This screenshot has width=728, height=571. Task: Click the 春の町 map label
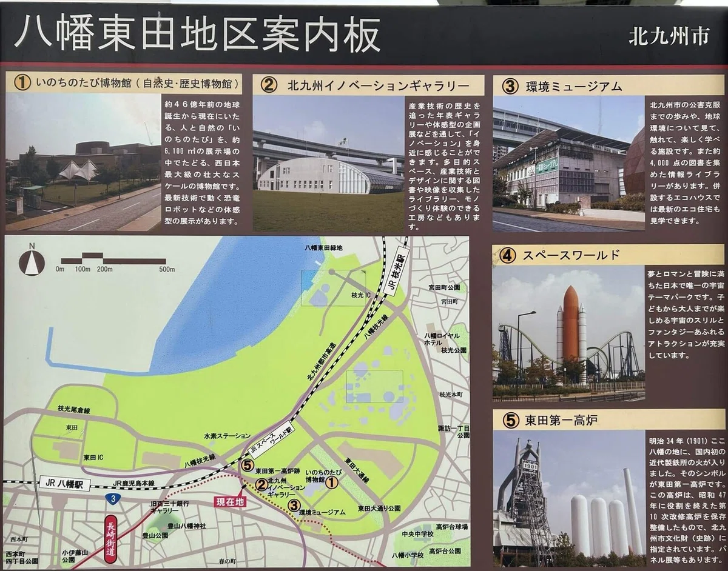[x=227, y=561]
